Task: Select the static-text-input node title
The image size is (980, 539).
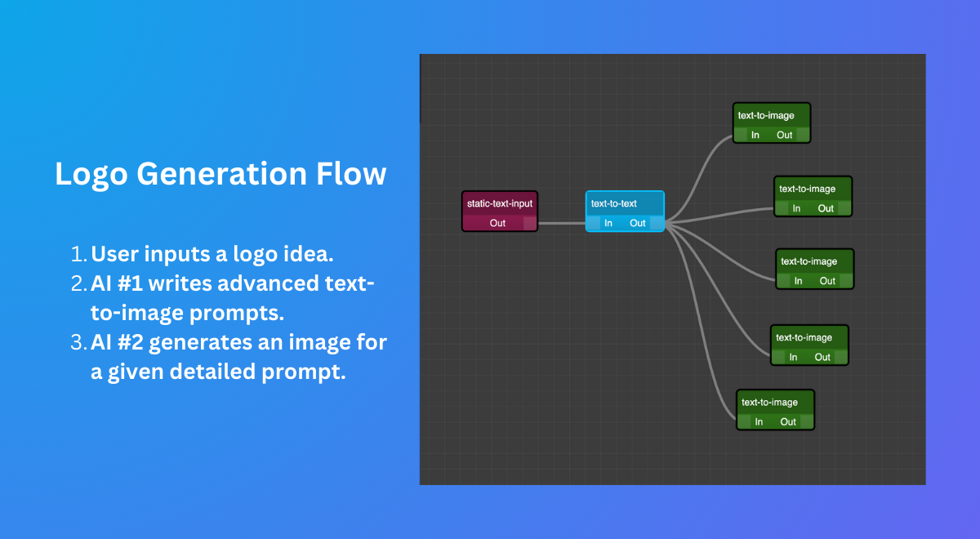Action: (500, 203)
